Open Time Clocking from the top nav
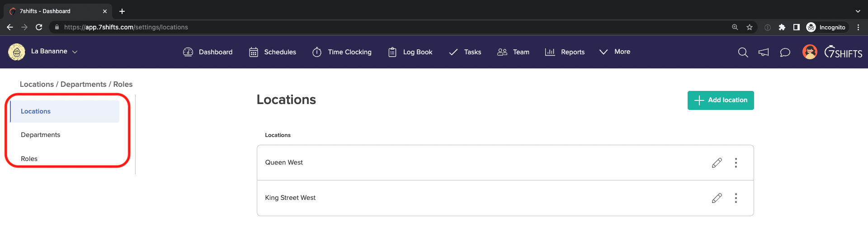 pos(342,52)
